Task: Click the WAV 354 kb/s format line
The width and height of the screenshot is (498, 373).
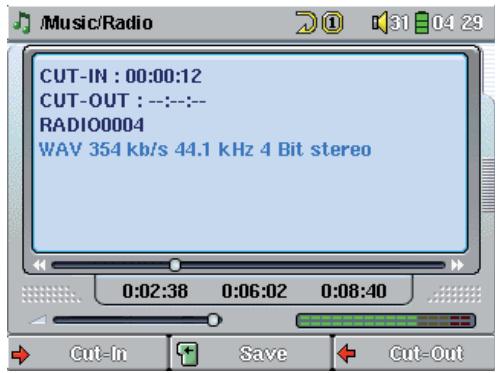Action: [x=205, y=149]
